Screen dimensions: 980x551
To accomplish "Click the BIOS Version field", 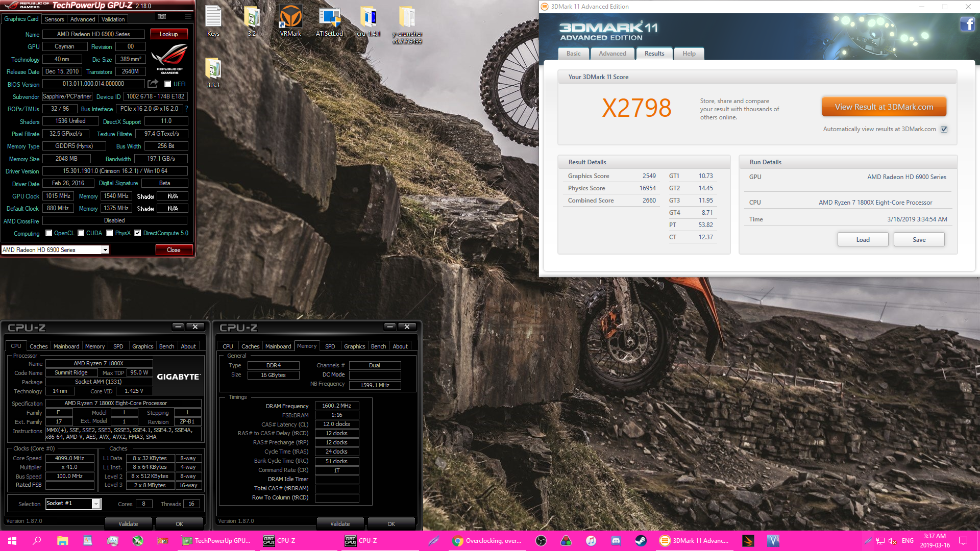I will (x=93, y=84).
